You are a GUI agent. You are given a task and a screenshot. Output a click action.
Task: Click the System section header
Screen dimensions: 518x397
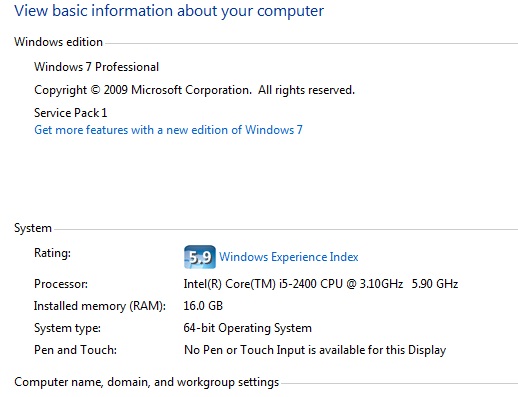[x=33, y=228]
